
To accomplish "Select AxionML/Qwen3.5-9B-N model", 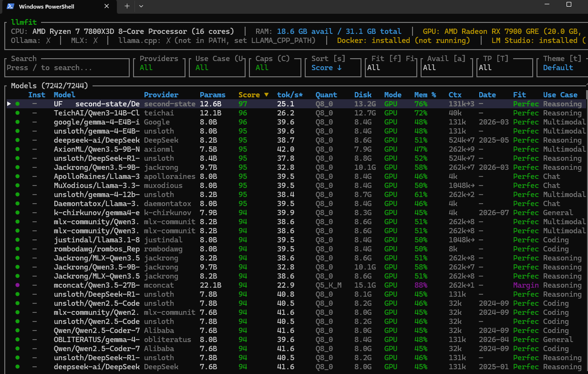I will (x=97, y=150).
